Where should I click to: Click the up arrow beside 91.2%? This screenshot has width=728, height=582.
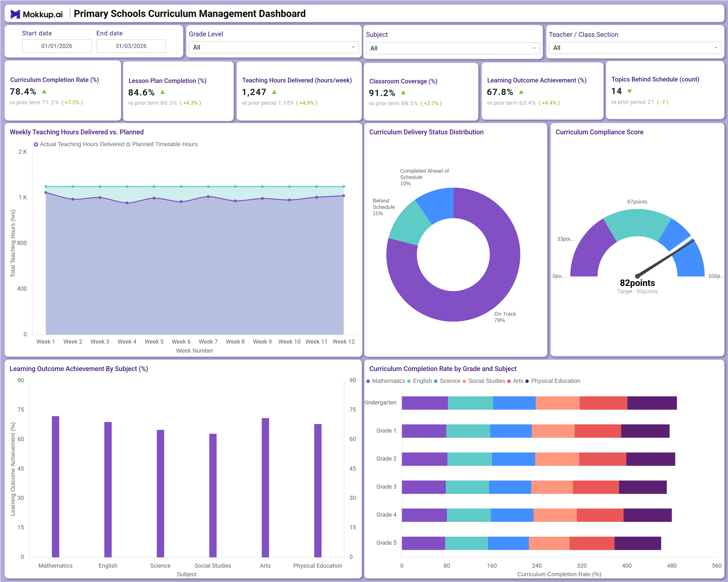[x=403, y=92]
